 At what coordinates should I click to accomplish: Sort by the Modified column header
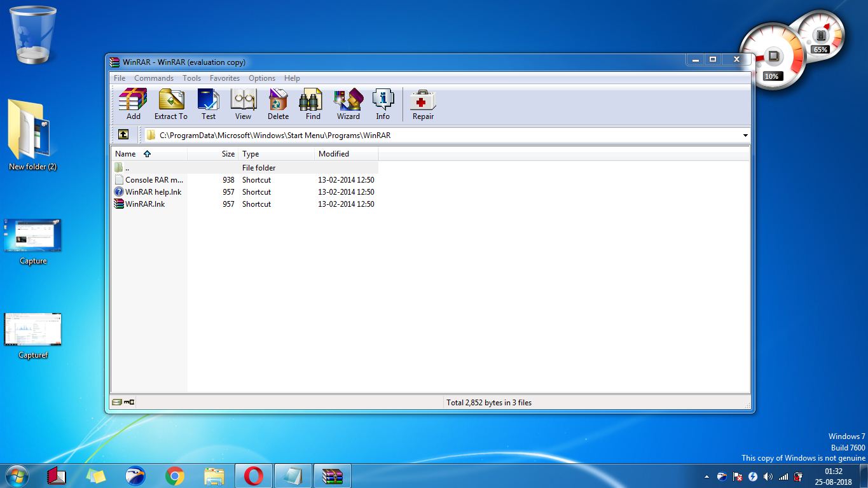point(347,154)
